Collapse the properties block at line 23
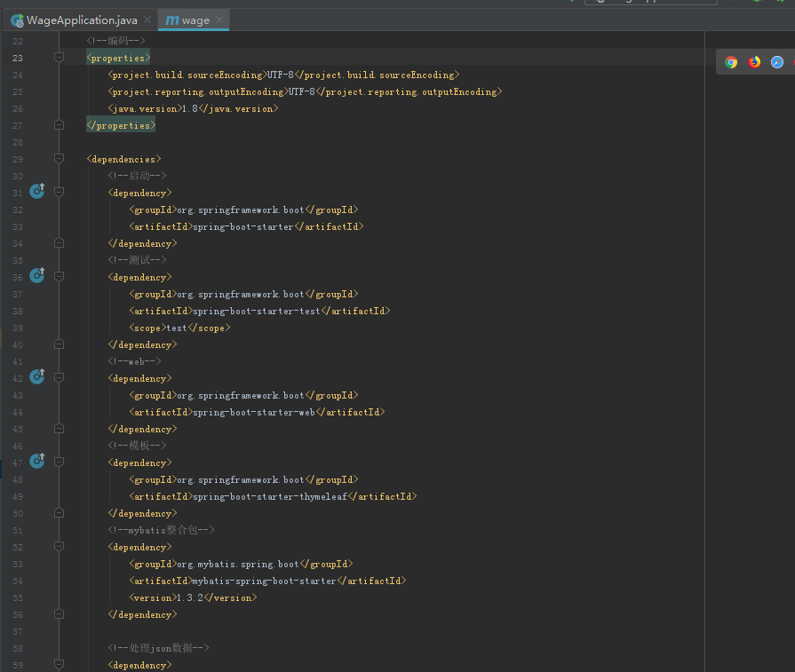795x672 pixels. pos(59,57)
